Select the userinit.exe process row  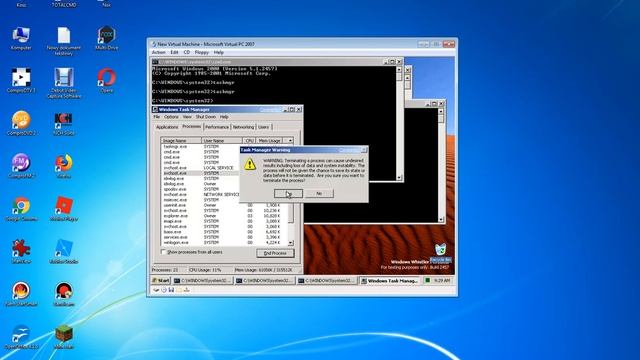click(224, 205)
